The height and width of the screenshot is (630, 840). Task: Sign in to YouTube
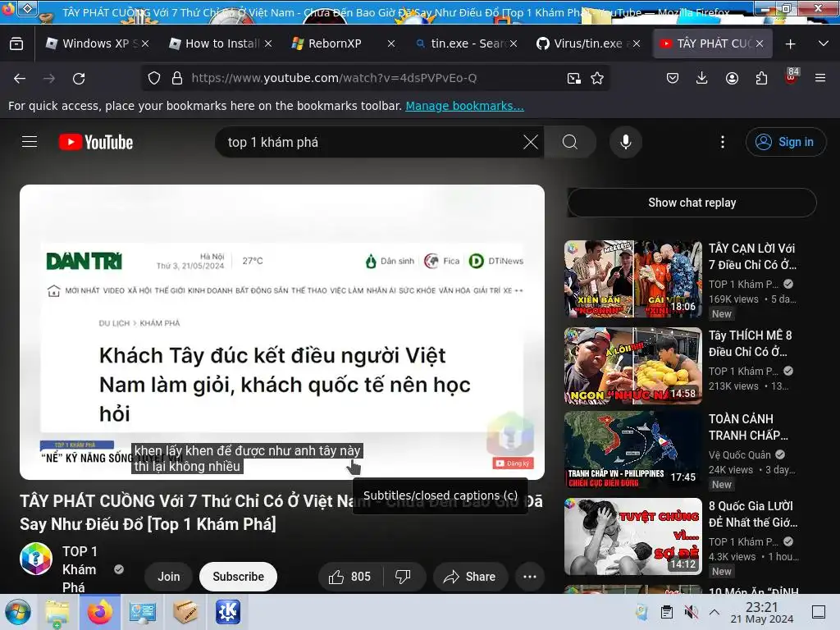pyautogui.click(x=785, y=142)
